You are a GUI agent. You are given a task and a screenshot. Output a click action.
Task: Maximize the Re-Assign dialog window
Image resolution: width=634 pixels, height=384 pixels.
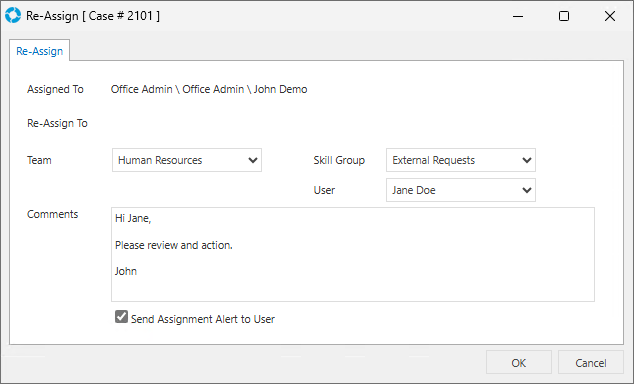(x=564, y=16)
